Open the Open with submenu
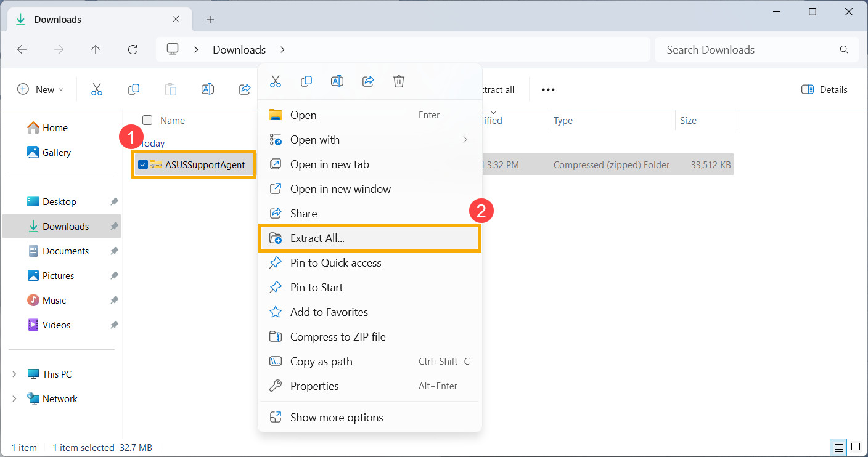Viewport: 868px width, 457px height. coord(370,140)
